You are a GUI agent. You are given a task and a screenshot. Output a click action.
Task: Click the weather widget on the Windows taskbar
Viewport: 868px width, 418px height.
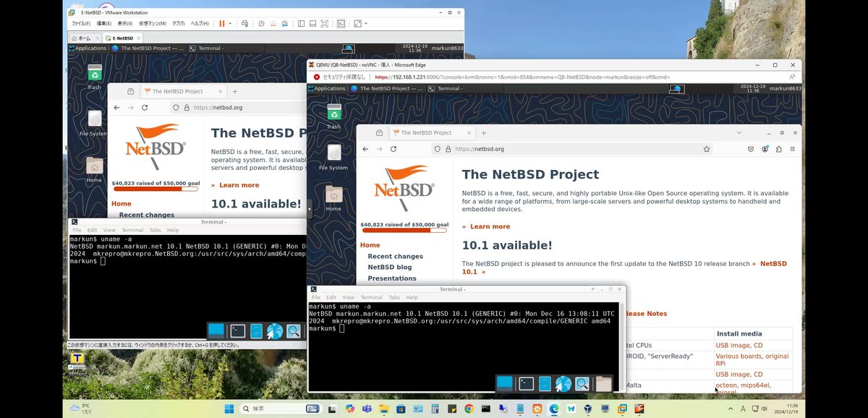coord(80,409)
